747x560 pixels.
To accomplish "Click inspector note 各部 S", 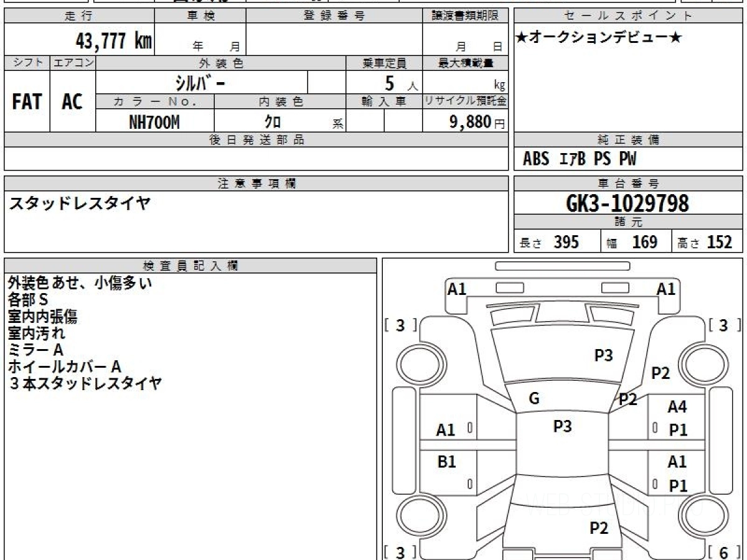I will [28, 300].
